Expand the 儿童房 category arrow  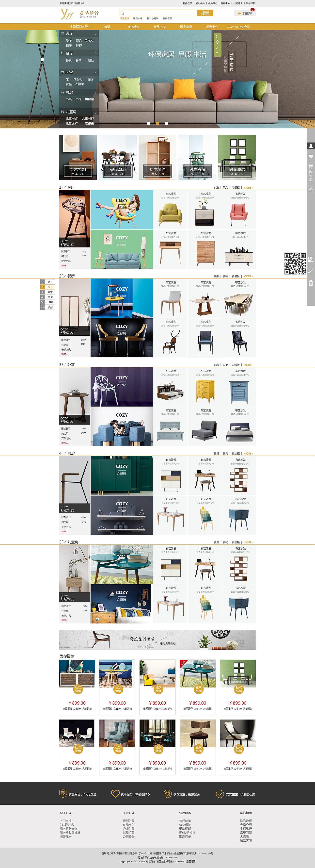tap(95, 113)
